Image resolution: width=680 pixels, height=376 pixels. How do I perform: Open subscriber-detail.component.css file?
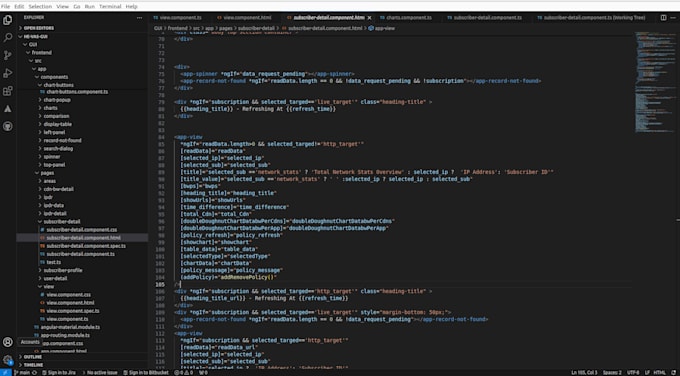click(82, 230)
